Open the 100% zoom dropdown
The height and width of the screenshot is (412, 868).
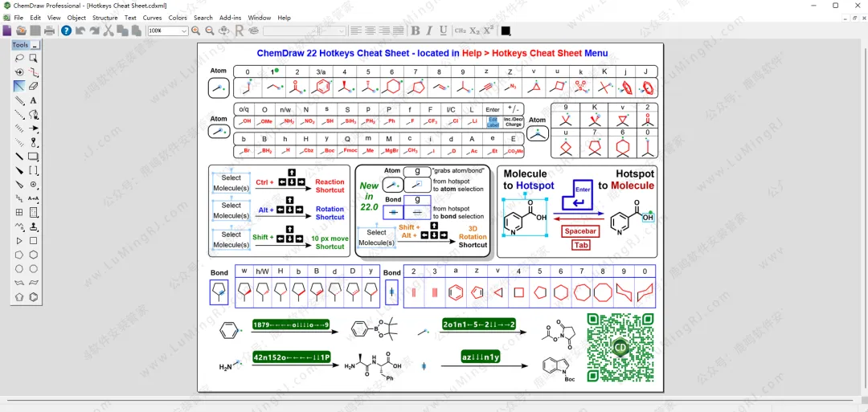[x=184, y=31]
